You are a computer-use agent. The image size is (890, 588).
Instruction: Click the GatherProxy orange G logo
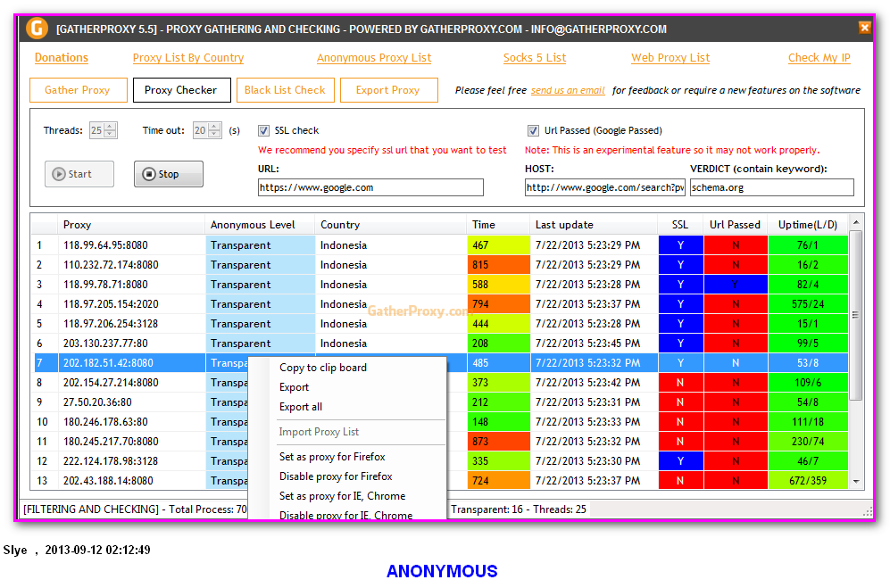coord(37,28)
